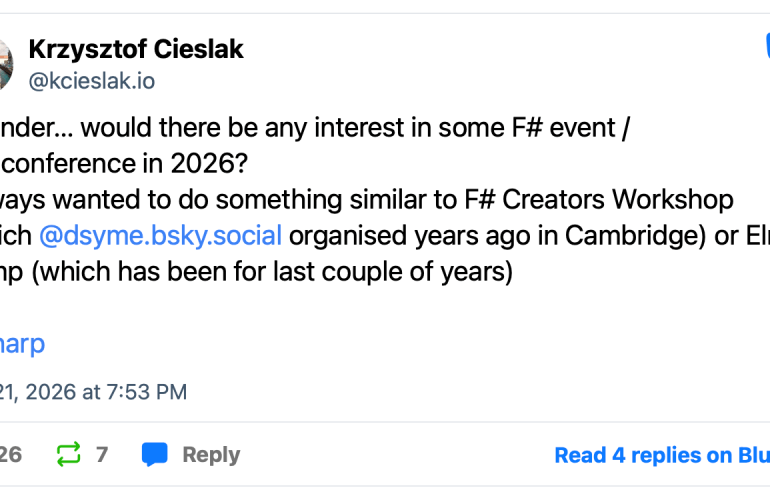Click the post timestamp ending 7:53 PM
The height and width of the screenshot is (500, 770).
[x=93, y=393]
